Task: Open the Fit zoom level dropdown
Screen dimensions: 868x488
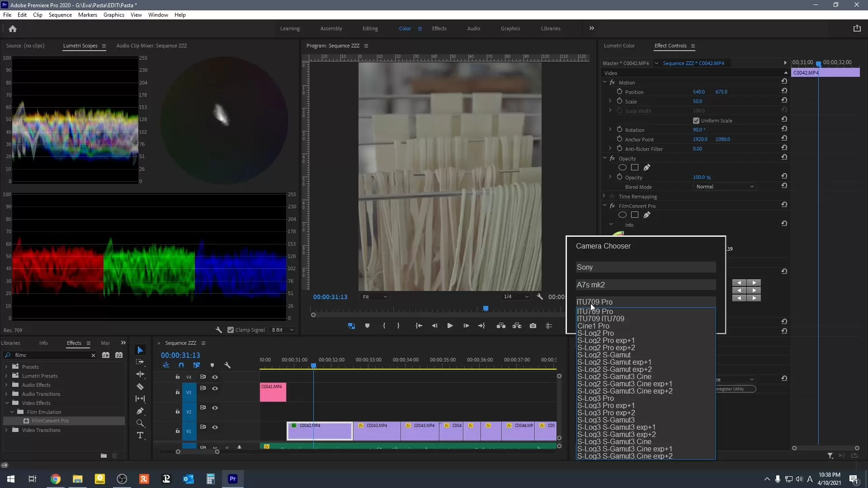Action: click(375, 297)
